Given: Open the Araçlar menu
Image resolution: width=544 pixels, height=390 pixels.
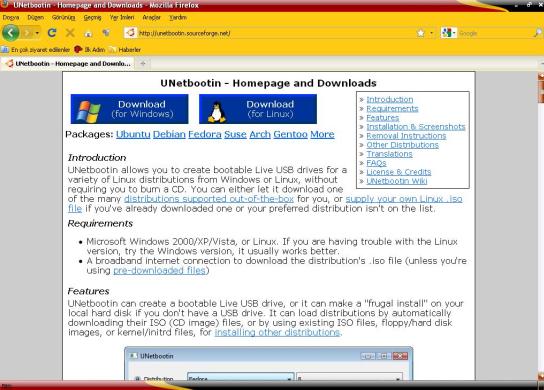Looking at the screenshot, I should (152, 17).
